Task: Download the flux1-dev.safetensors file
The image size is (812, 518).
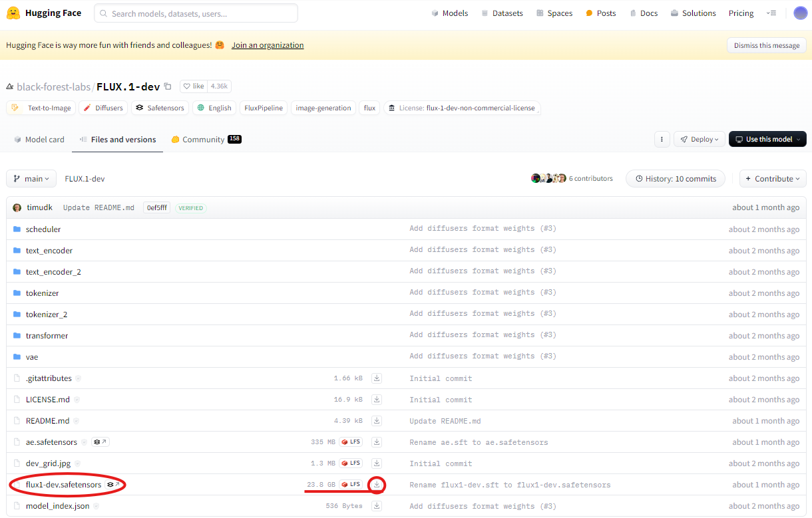Action: click(x=377, y=485)
